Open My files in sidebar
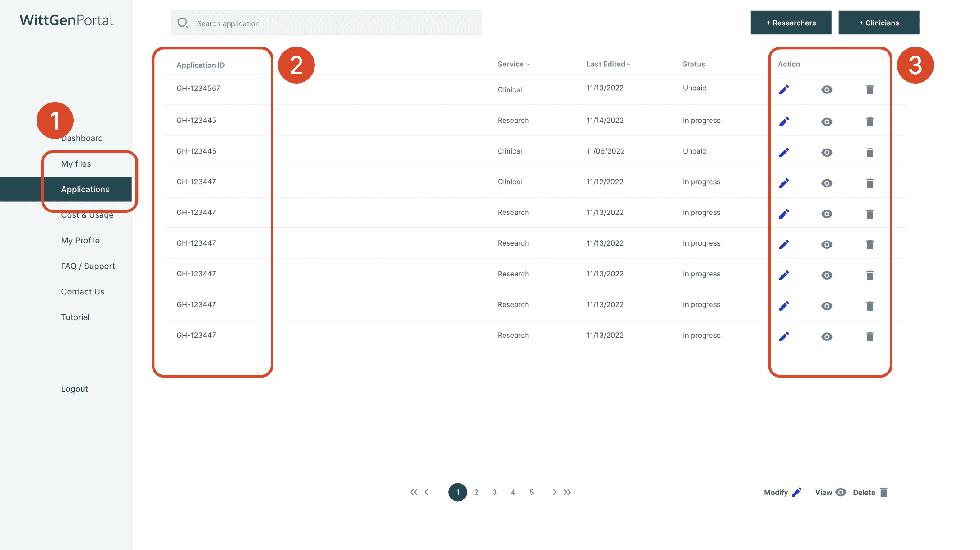The width and height of the screenshot is (980, 550). [76, 163]
